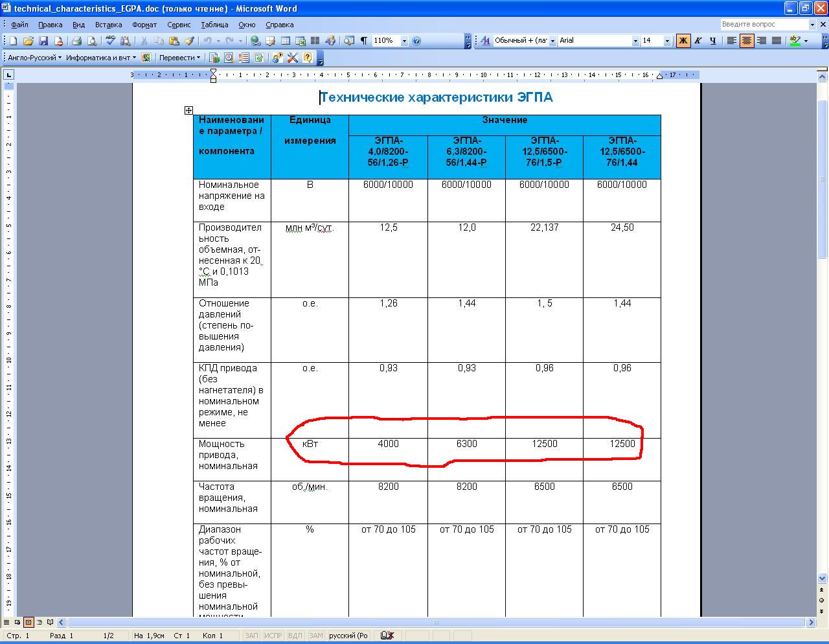
Task: Click the Spelling and Grammar check icon
Action: (x=110, y=41)
